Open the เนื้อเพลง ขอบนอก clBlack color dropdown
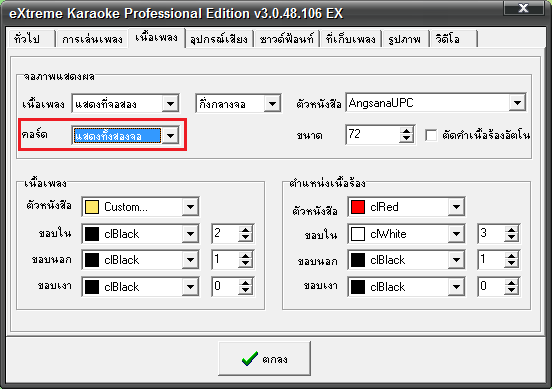Image resolution: width=552 pixels, height=389 pixels. pyautogui.click(x=190, y=260)
